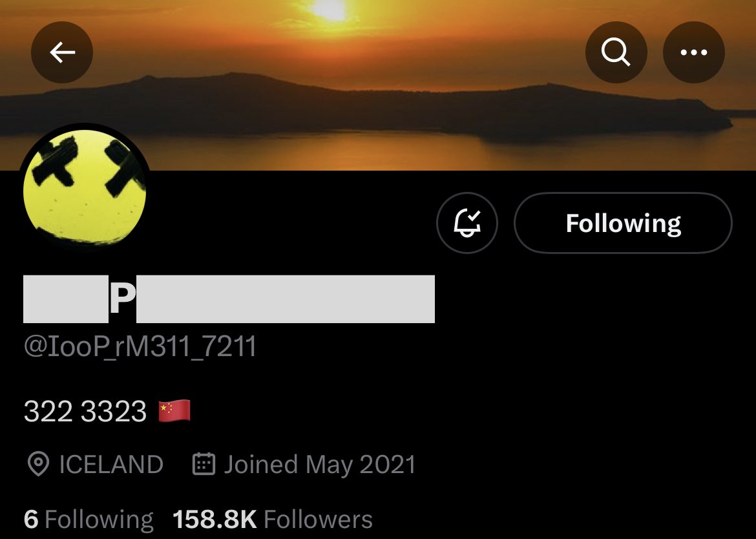This screenshot has width=756, height=539.
Task: Tap the letter P in display name
Action: point(123,299)
